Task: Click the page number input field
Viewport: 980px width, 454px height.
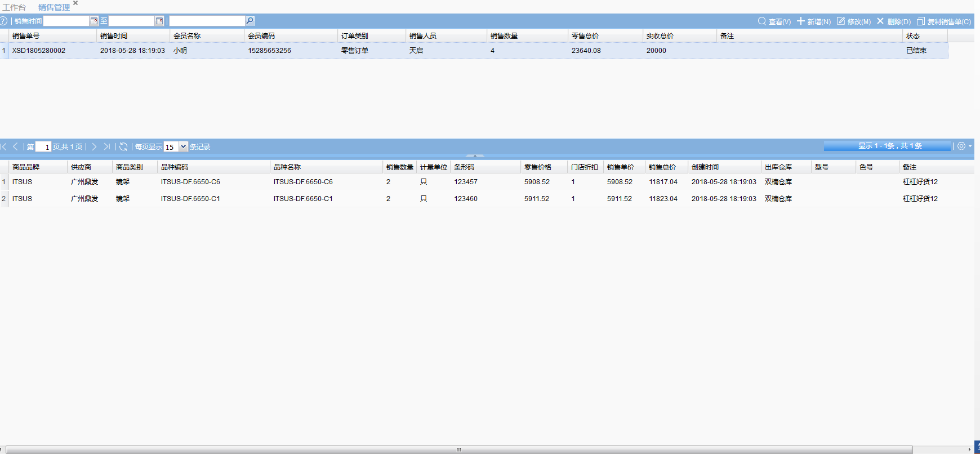Action: (x=43, y=146)
